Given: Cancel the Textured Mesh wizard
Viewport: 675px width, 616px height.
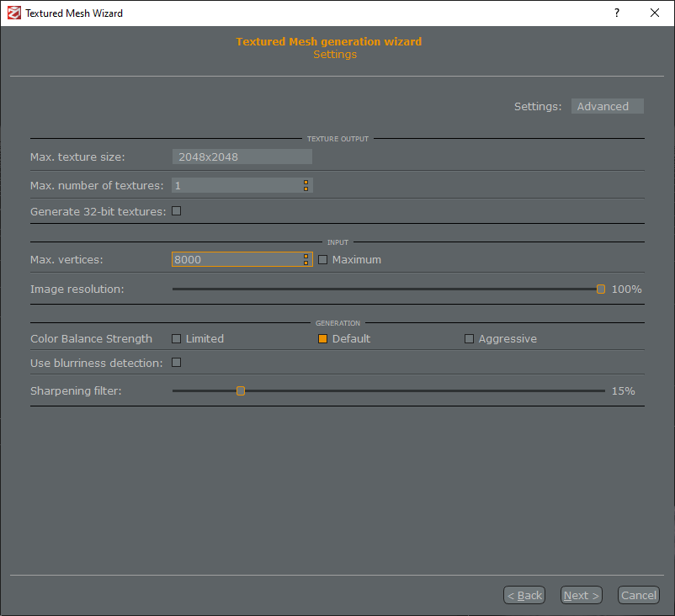Looking at the screenshot, I should [638, 595].
